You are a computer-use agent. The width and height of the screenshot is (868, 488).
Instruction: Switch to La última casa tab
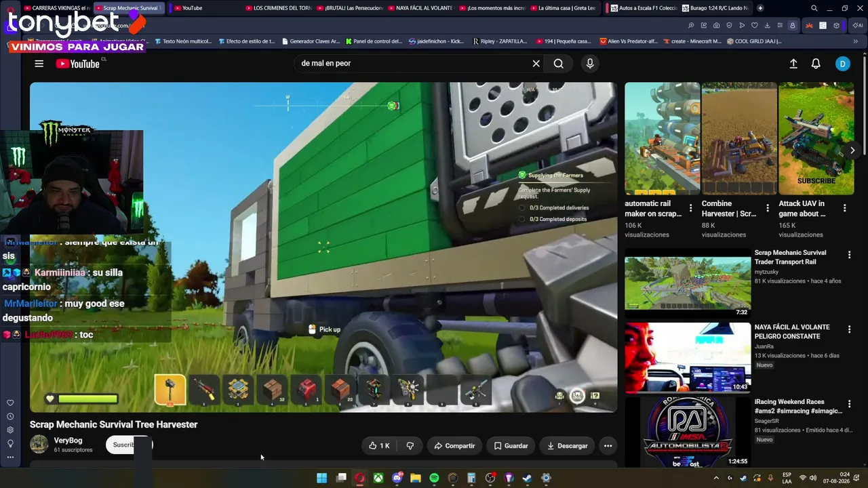click(x=564, y=8)
